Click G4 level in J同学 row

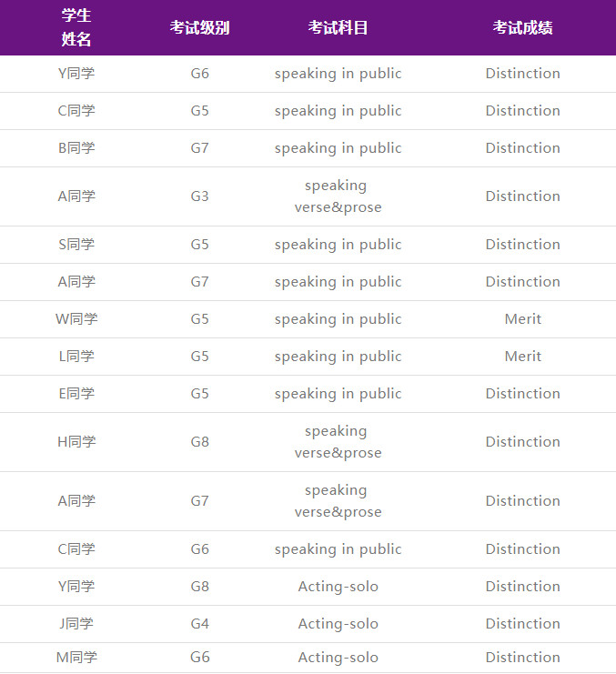coord(200,624)
